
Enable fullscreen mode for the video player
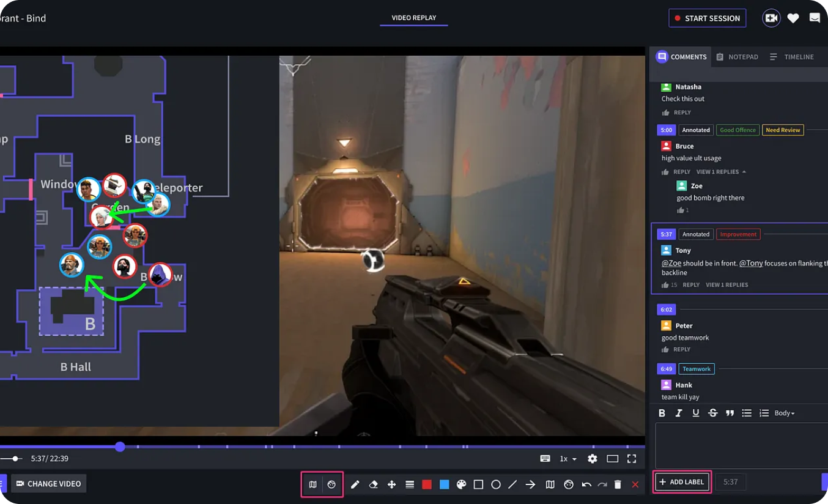click(x=632, y=459)
